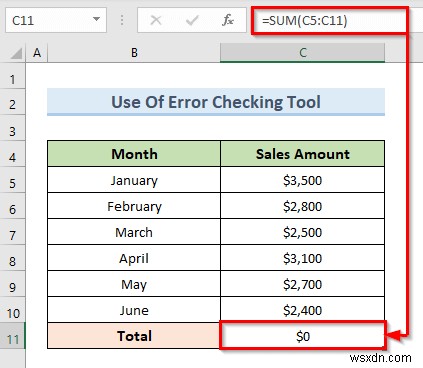The image size is (423, 368).
Task: Click formula bar containing =SUM(C5:C11)
Action: pos(330,21)
